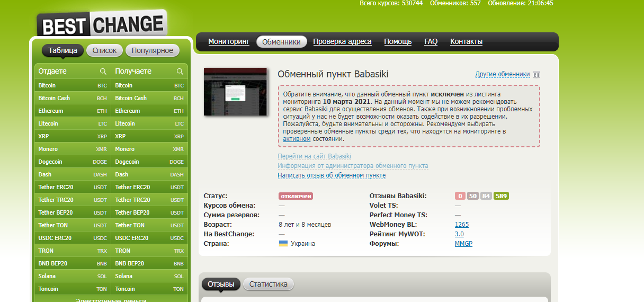
Task: Open Информация от администратора обменного пункта link
Action: click(x=353, y=166)
